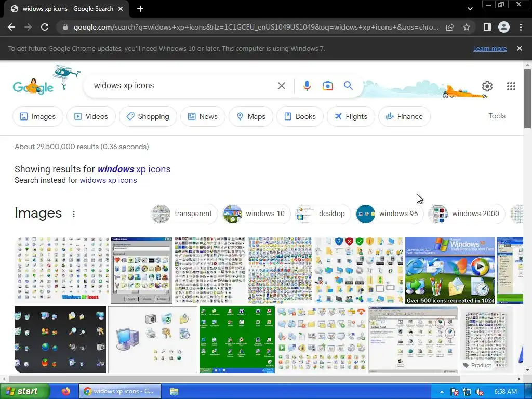
Task: Open the muted volume tray icon
Action: (x=480, y=392)
